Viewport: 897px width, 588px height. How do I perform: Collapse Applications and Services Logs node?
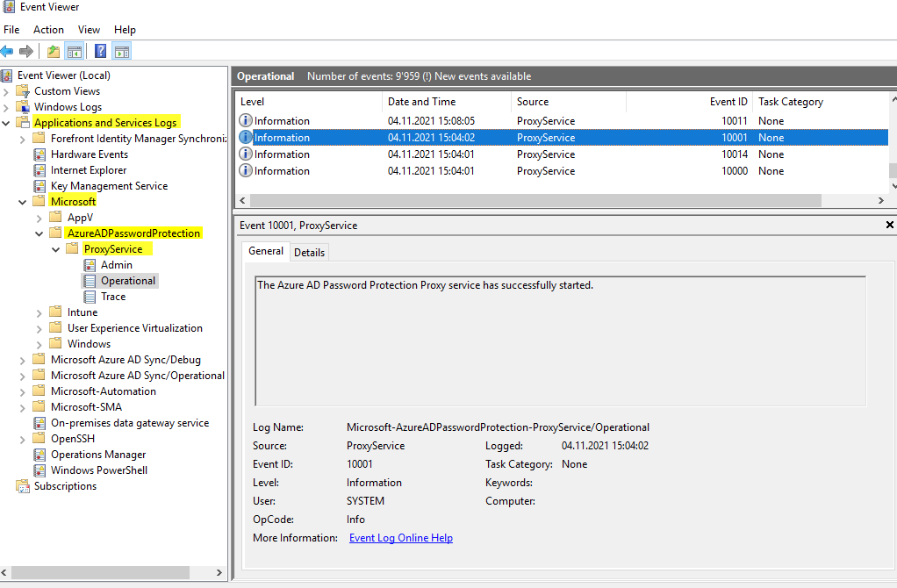(6, 123)
